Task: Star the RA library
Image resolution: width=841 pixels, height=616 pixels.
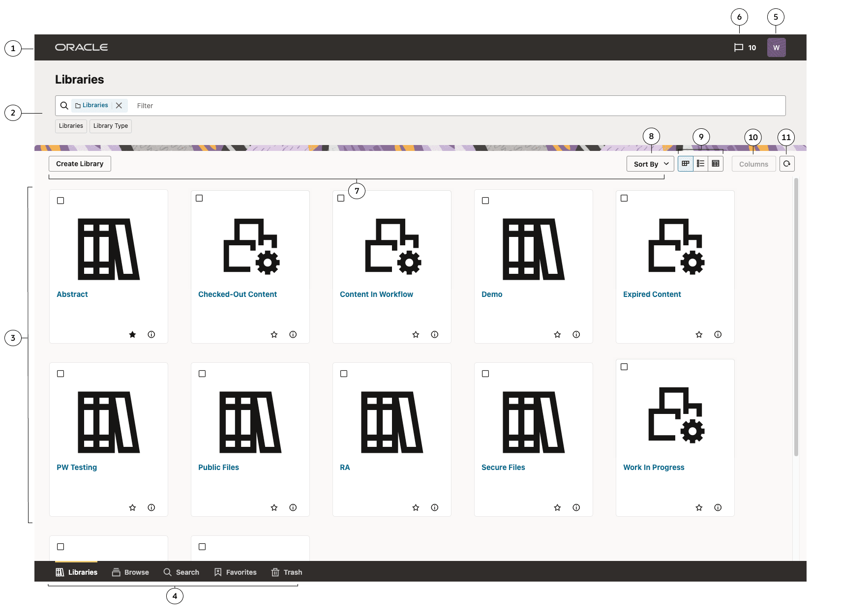Action: 416,507
